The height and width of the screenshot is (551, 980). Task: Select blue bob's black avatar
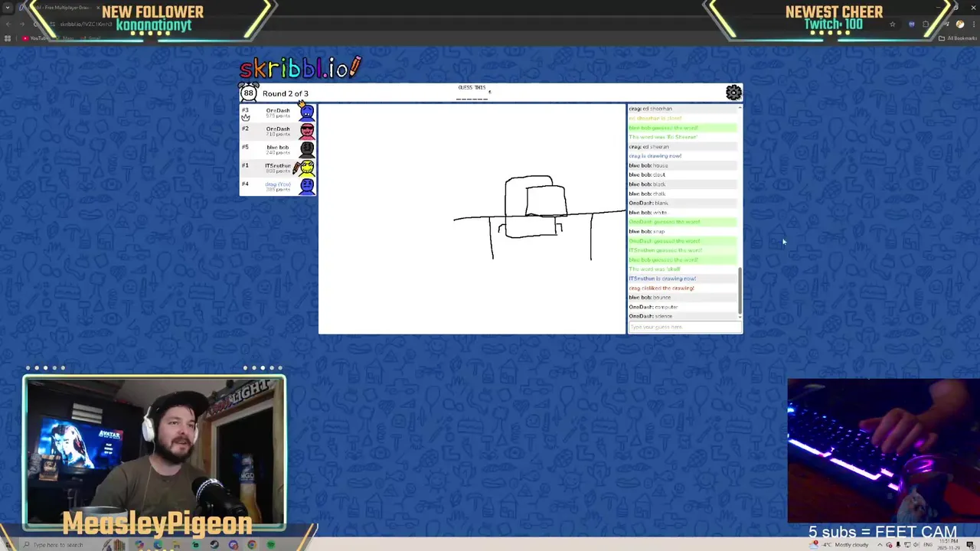pos(307,149)
